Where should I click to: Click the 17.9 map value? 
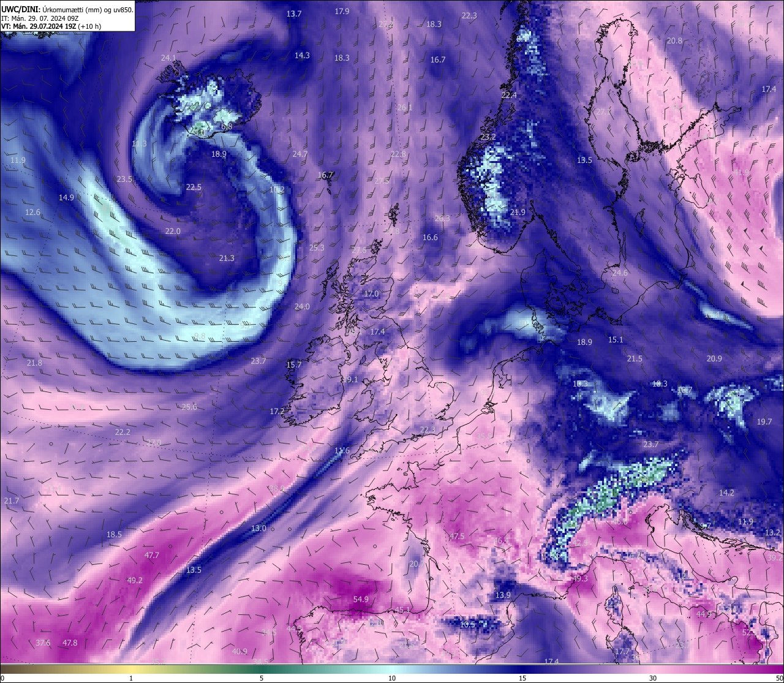click(342, 11)
